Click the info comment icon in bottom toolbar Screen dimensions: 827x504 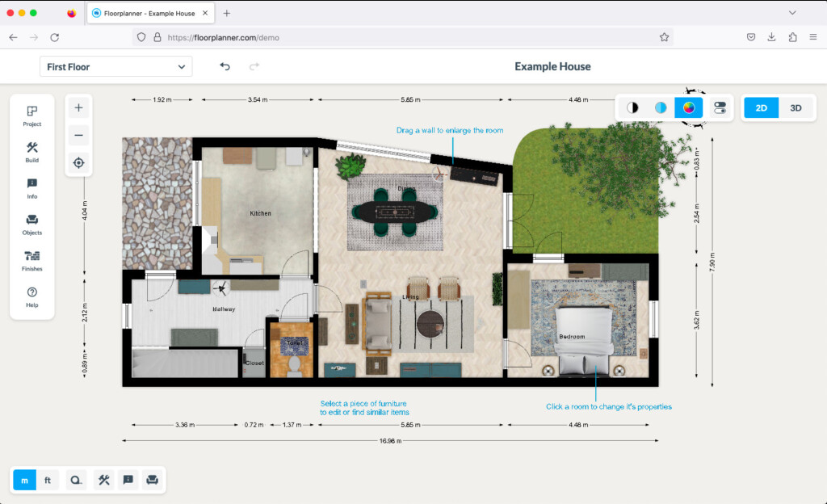(x=128, y=480)
